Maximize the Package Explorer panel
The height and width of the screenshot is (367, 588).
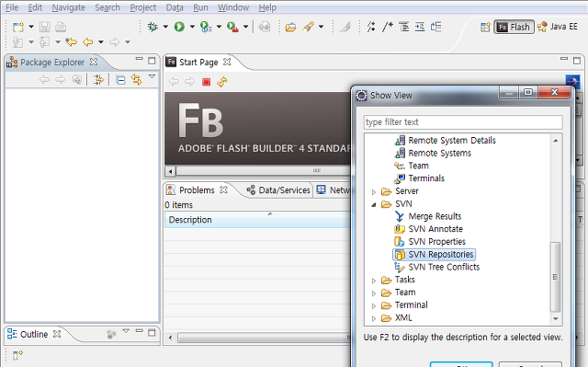tap(152, 61)
